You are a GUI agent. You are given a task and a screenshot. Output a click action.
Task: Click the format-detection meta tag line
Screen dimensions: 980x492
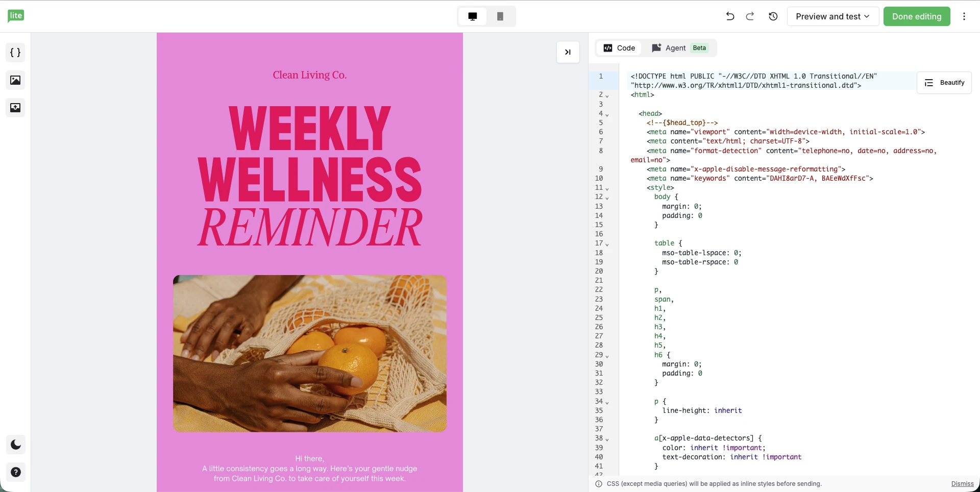pos(784,155)
